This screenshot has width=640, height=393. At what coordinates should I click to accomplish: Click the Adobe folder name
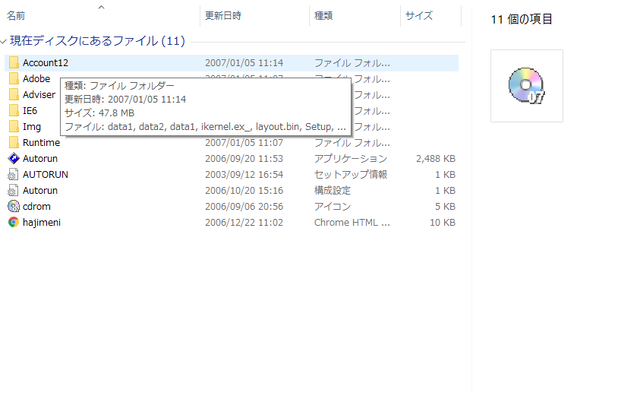pos(36,79)
